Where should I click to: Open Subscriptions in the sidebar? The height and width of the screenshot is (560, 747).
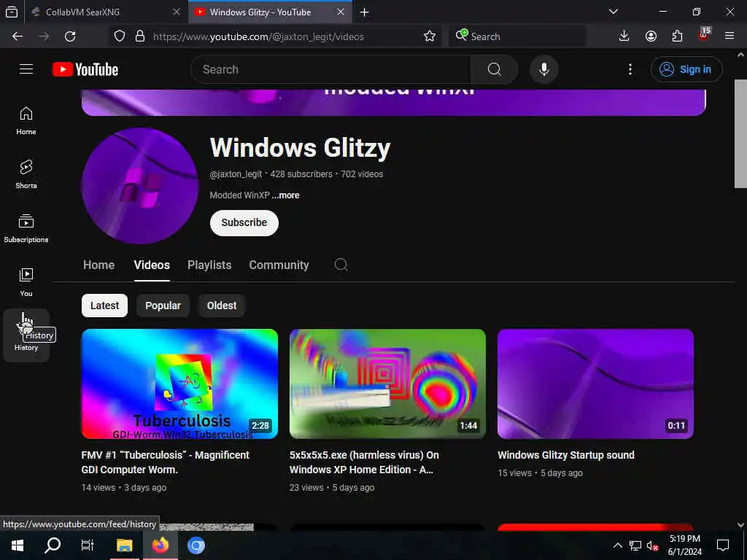26,228
